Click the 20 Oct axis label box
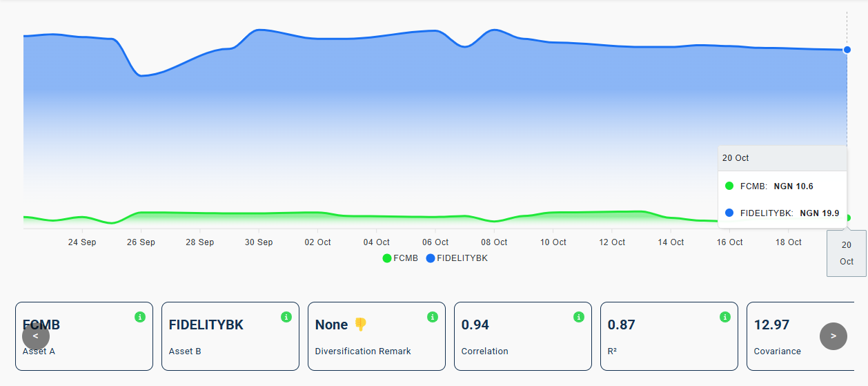This screenshot has height=386, width=868. pyautogui.click(x=847, y=253)
